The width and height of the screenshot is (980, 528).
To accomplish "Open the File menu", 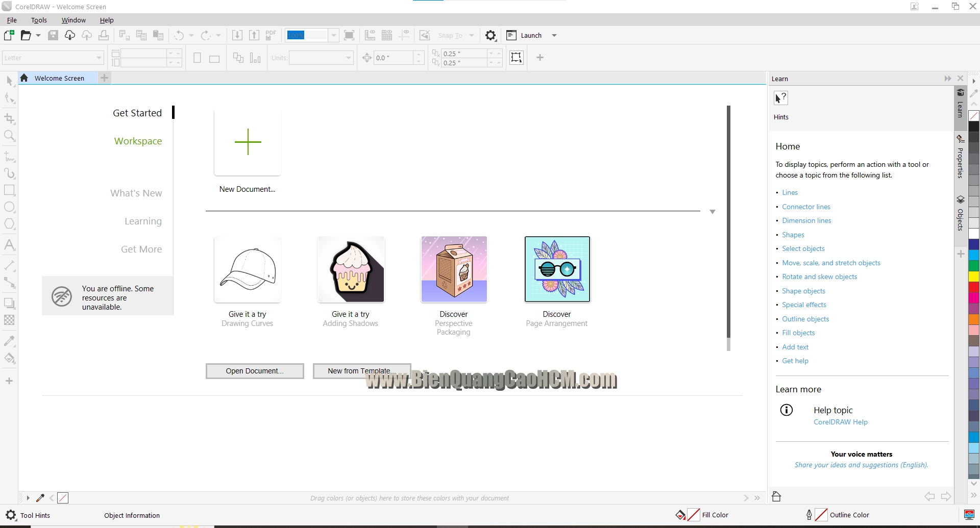I will [12, 20].
